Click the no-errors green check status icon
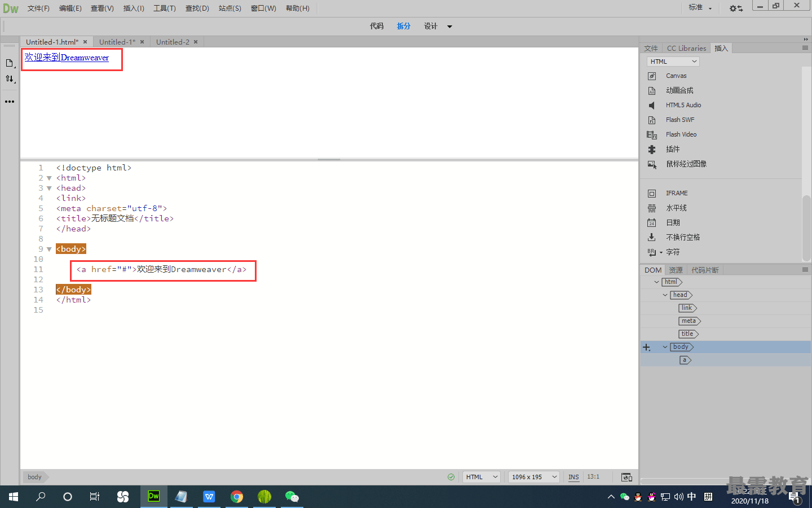The height and width of the screenshot is (508, 812). point(451,477)
